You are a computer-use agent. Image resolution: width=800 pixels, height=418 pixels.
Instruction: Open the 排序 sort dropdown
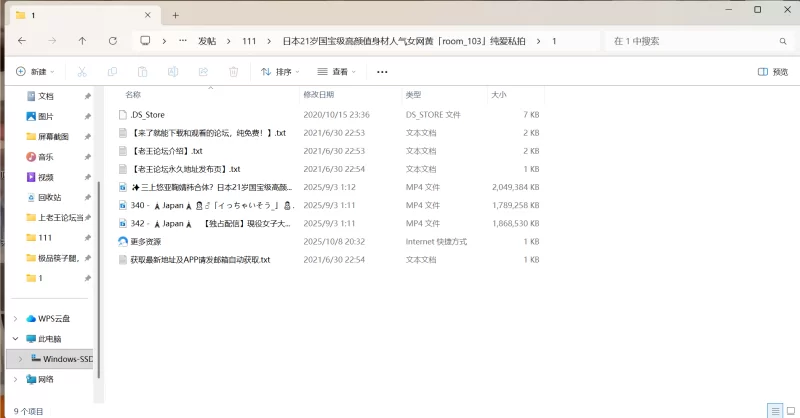pyautogui.click(x=281, y=72)
